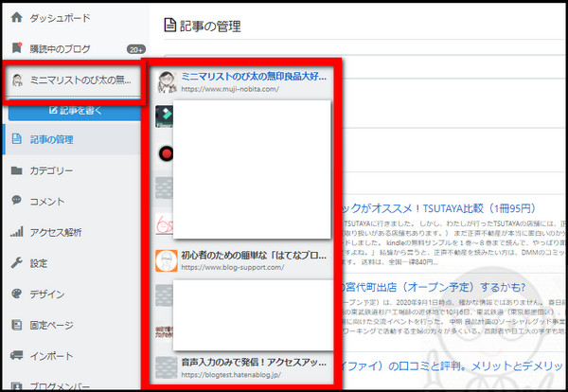The height and width of the screenshot is (392, 568).
Task: Open article about TSUTAYA比較（1冊95円）
Action: click(438, 208)
